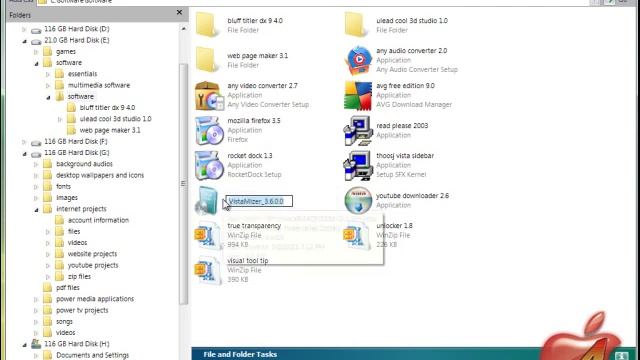The image size is (640, 360).
Task: Expand 116 GB Hard Disk (D:) in tree
Action: [x=24, y=29]
